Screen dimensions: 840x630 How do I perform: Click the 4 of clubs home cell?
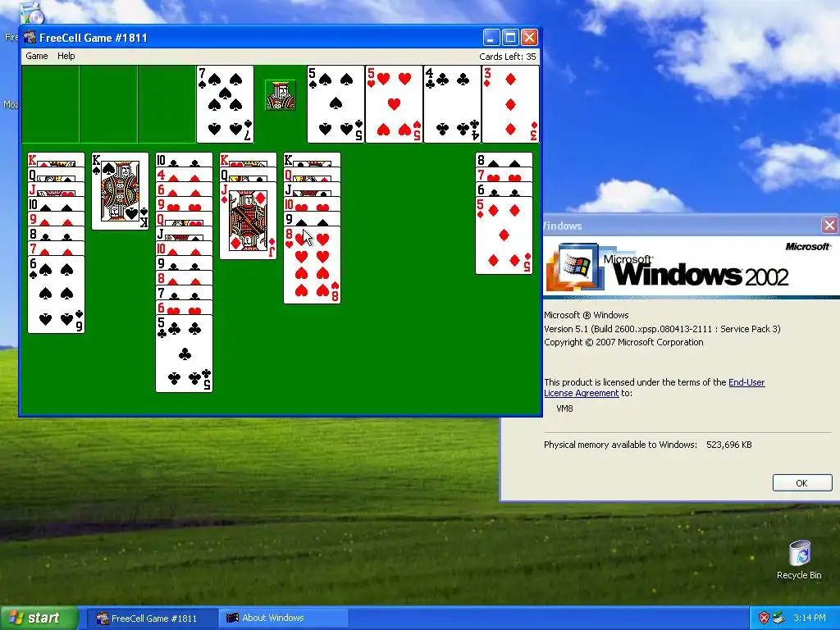[x=452, y=104]
